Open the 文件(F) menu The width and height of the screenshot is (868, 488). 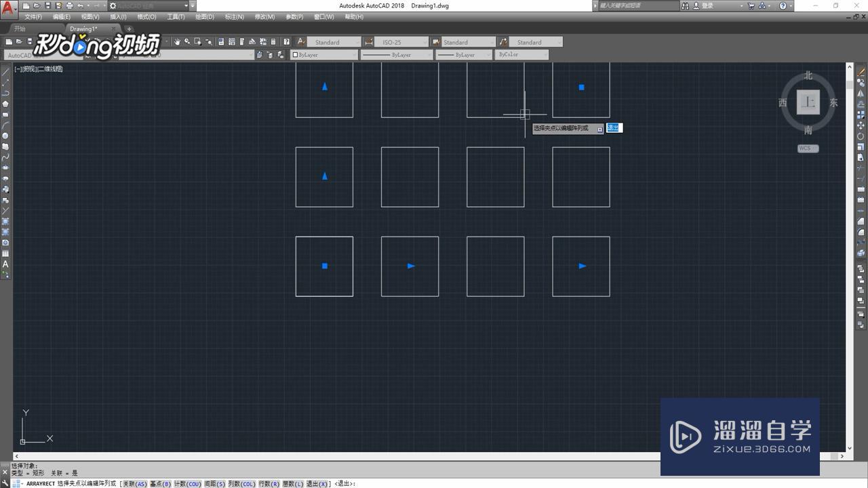tap(33, 17)
